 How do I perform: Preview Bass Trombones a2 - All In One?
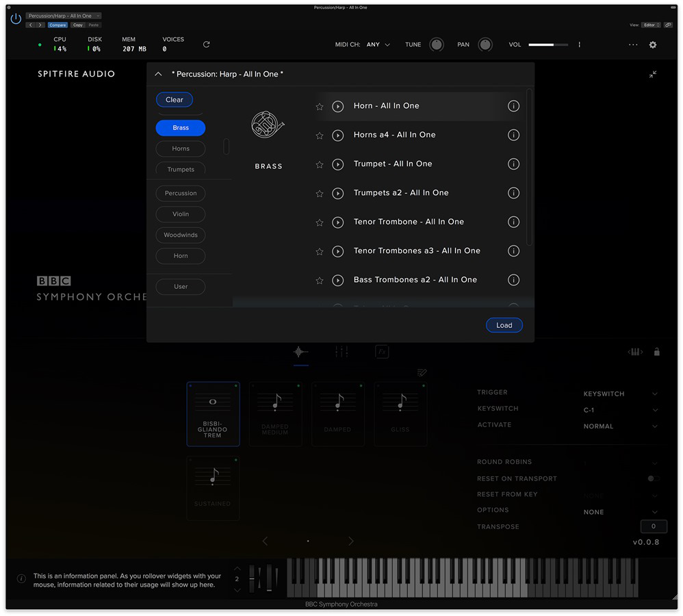pos(337,281)
